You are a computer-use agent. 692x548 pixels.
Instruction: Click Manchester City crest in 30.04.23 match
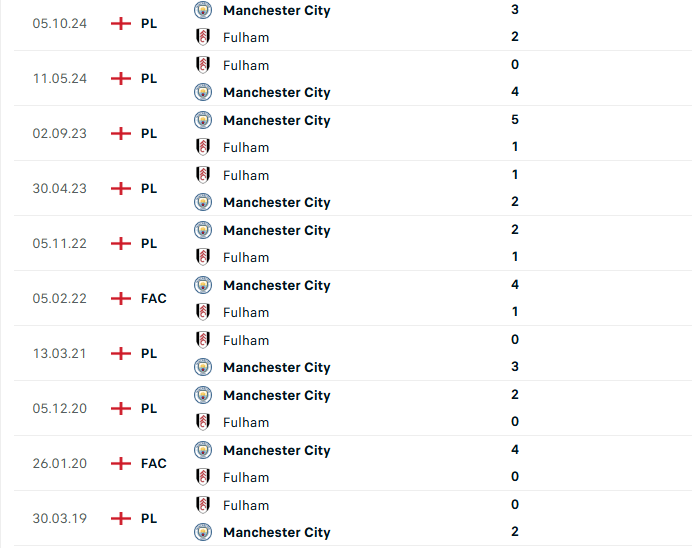point(203,202)
